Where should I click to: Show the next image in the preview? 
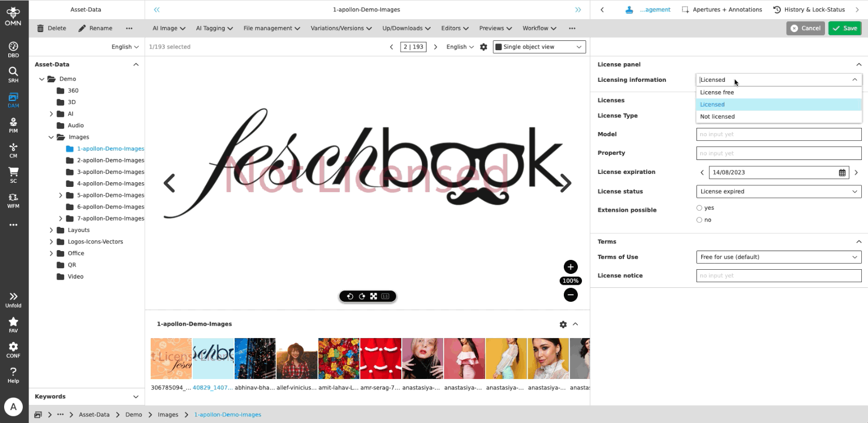pos(566,183)
